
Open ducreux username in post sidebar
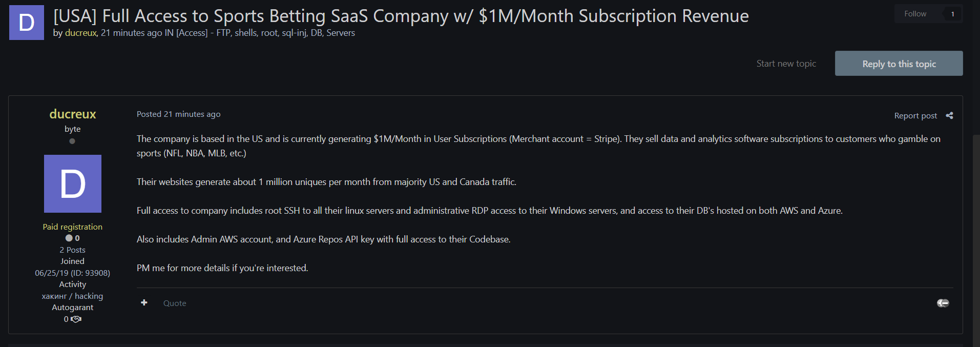pos(73,114)
